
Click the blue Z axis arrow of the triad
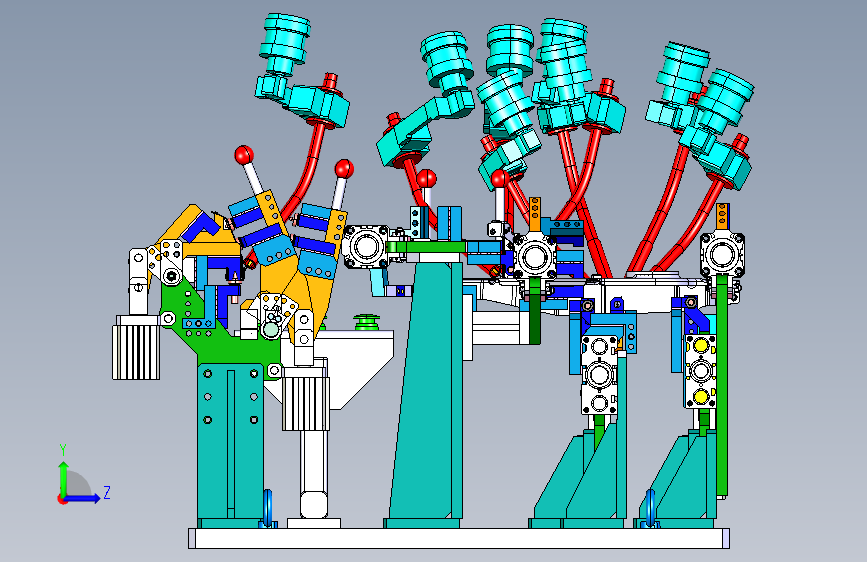point(82,498)
